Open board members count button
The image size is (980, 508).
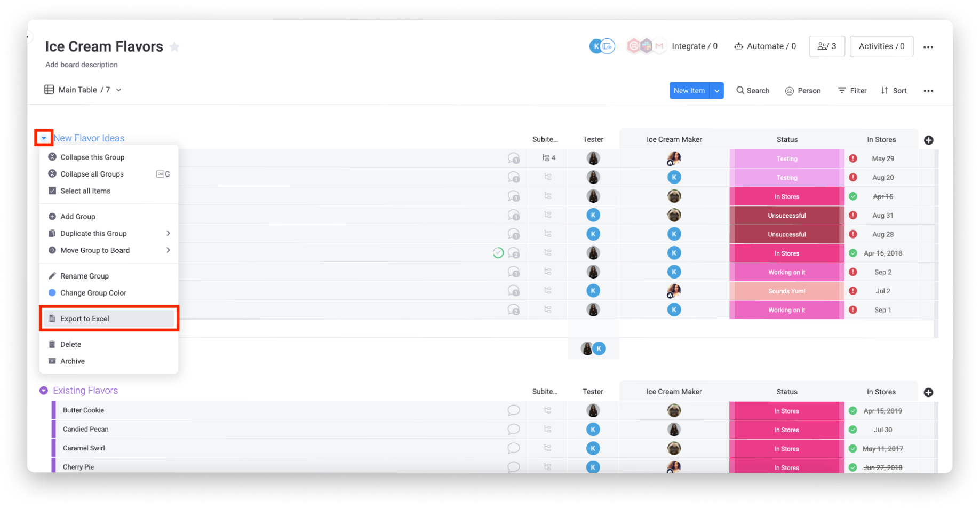click(826, 46)
